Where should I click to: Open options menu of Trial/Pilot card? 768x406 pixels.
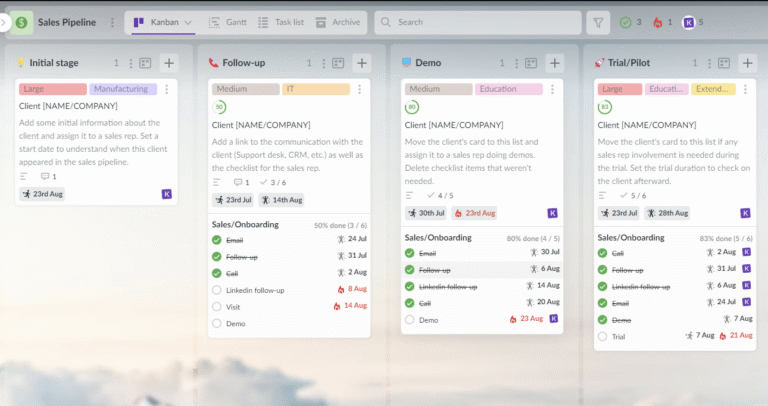pyautogui.click(x=745, y=89)
